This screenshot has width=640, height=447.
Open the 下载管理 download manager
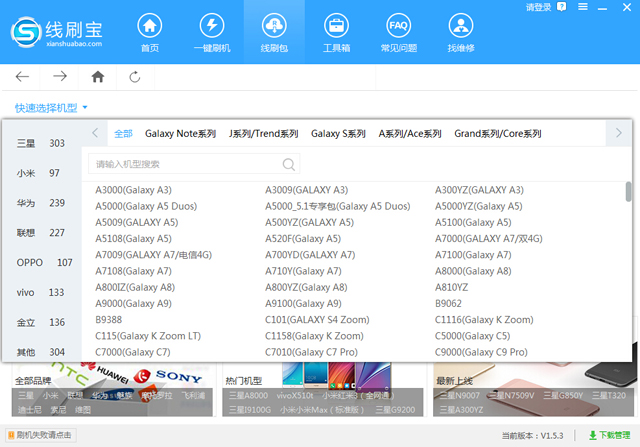[x=608, y=436]
